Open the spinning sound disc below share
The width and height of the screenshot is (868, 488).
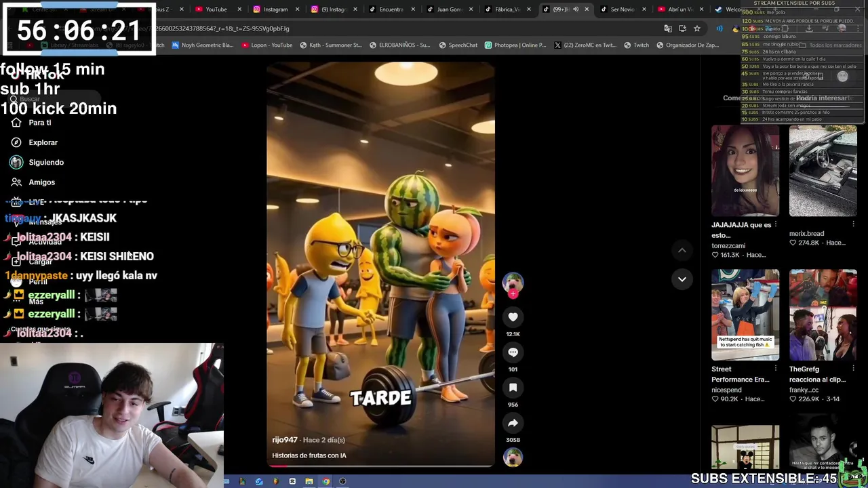coord(513,457)
